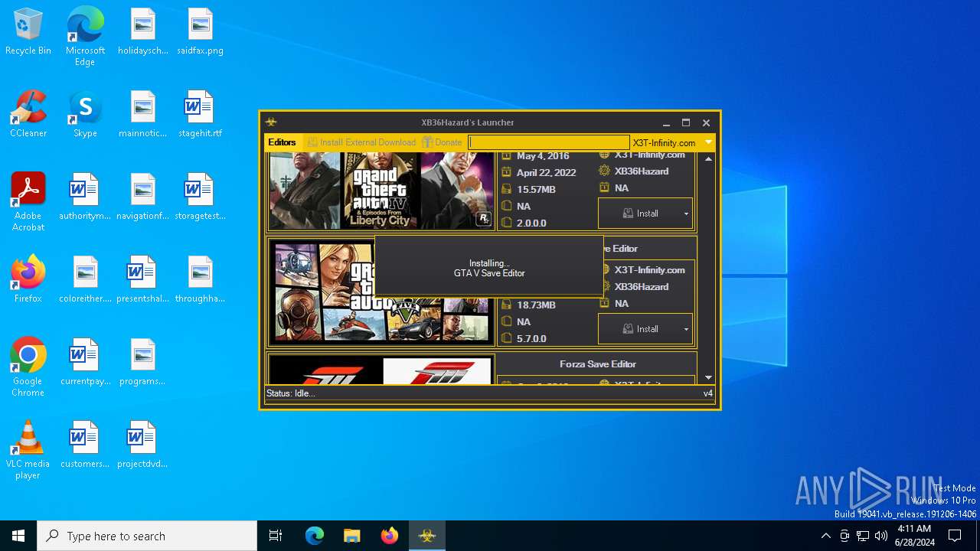Select saidfax.png file on desktop
980x551 pixels.
[200, 33]
